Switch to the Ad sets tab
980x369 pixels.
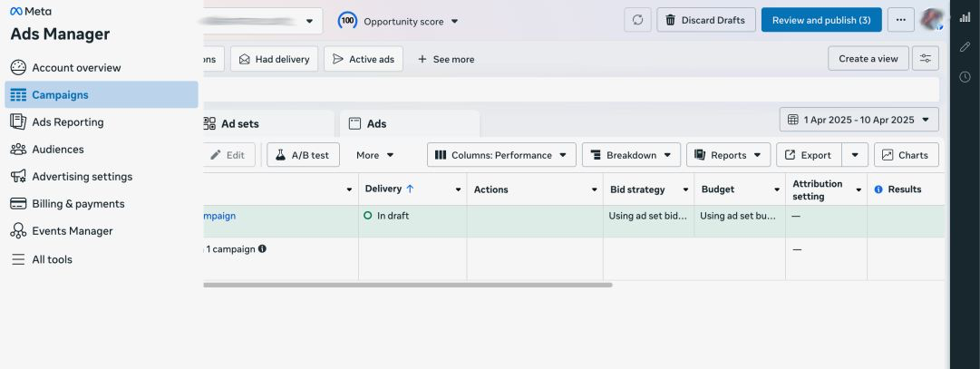click(268, 124)
